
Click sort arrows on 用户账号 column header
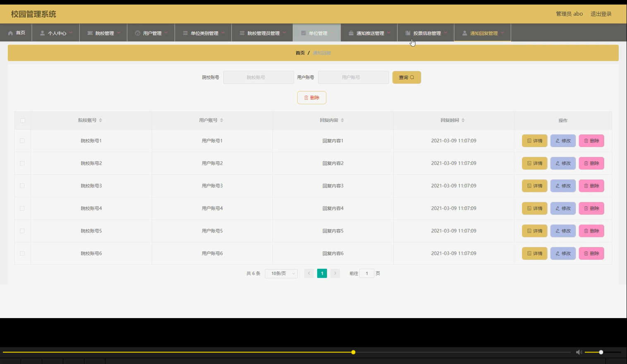click(222, 120)
